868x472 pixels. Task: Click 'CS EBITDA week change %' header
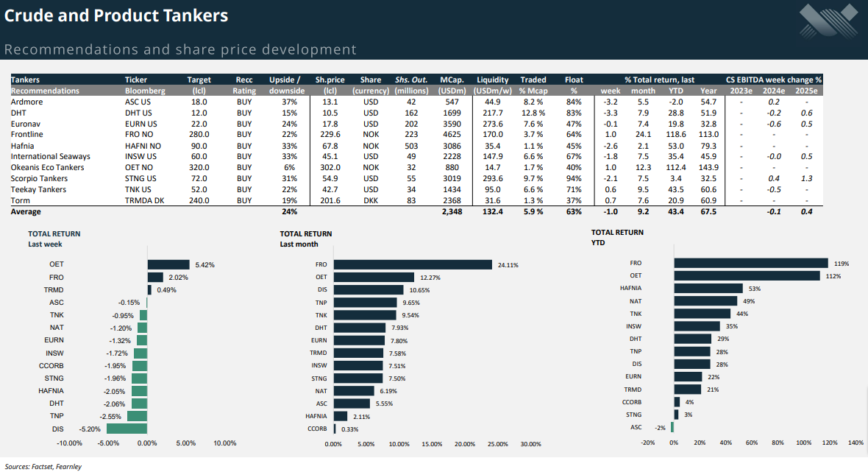point(774,80)
